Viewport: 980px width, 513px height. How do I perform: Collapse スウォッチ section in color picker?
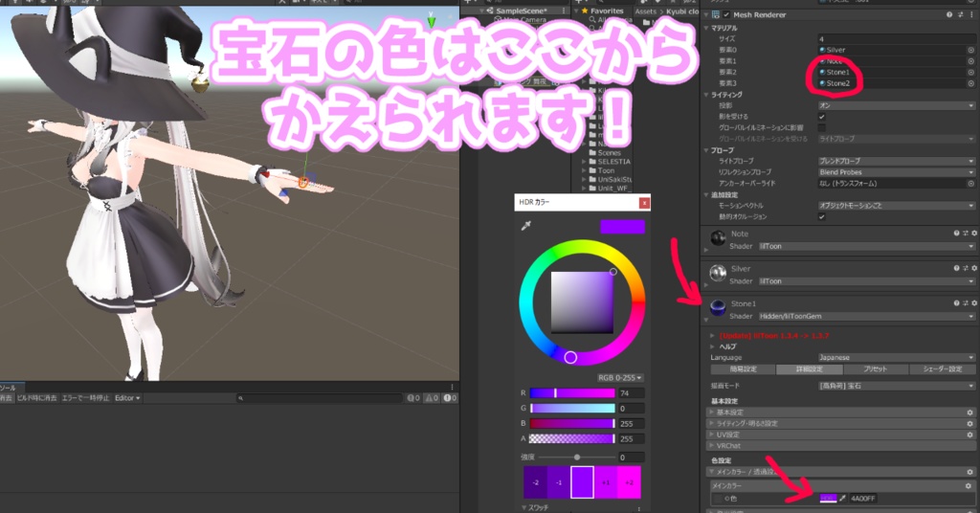(523, 507)
